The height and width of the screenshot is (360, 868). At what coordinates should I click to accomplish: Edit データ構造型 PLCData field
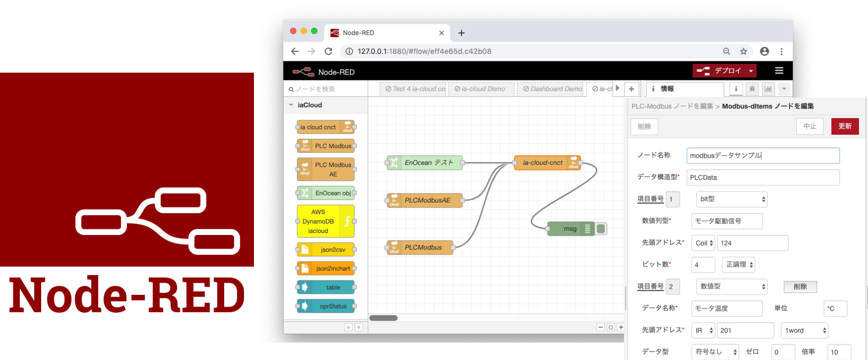(x=763, y=177)
